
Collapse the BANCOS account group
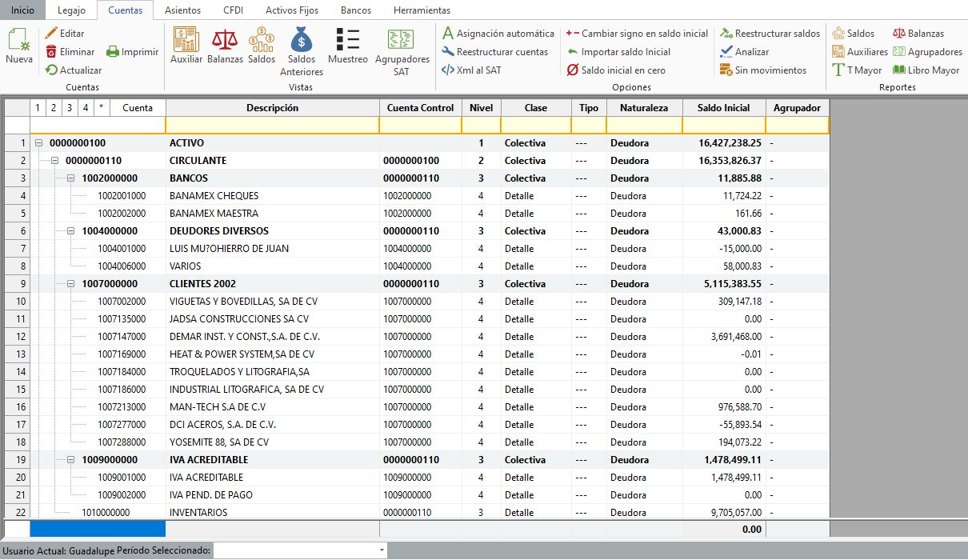(x=70, y=178)
